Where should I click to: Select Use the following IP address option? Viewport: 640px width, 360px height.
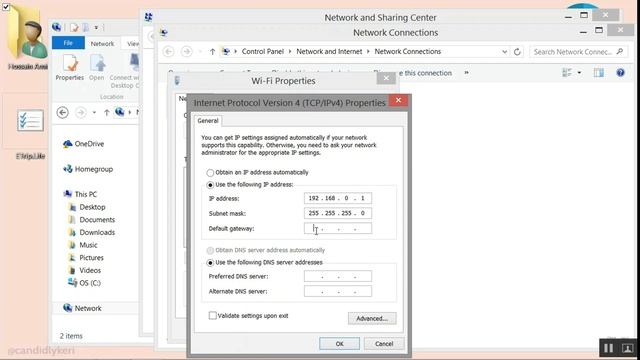[210, 185]
